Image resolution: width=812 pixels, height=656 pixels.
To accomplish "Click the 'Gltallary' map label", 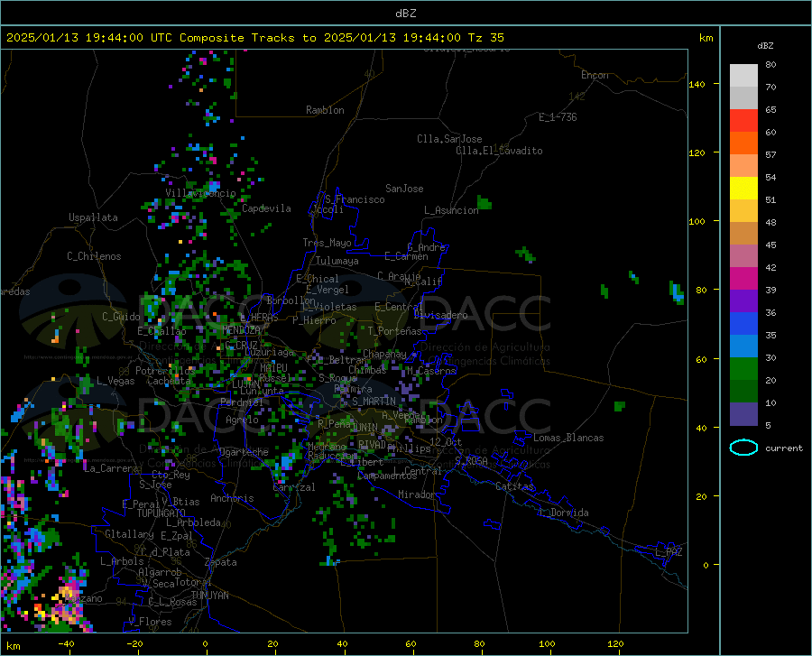I will [x=129, y=534].
